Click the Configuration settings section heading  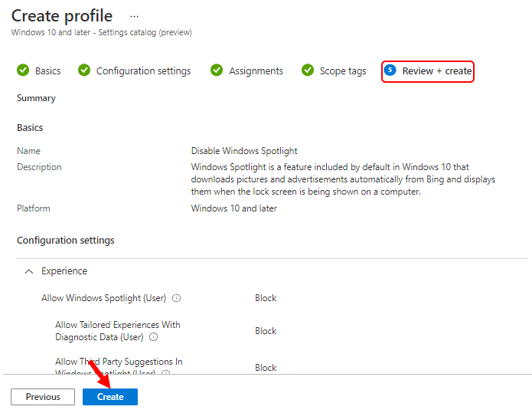66,241
